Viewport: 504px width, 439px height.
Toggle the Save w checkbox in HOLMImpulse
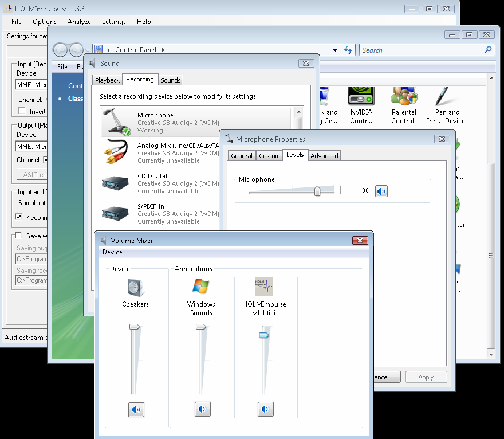click(x=19, y=235)
